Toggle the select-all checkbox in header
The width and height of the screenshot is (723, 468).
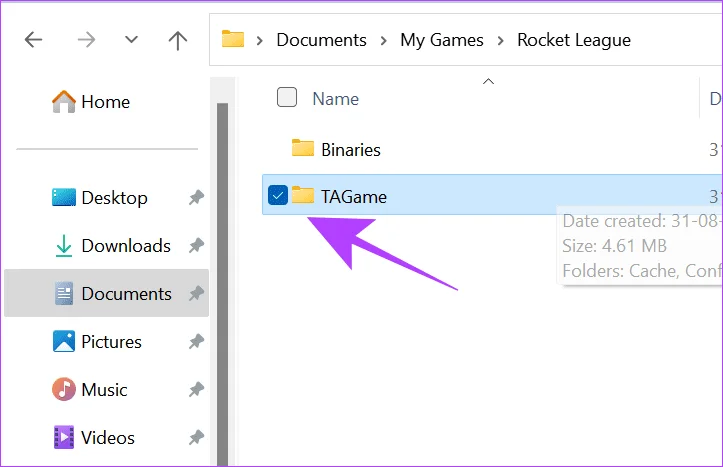click(286, 97)
